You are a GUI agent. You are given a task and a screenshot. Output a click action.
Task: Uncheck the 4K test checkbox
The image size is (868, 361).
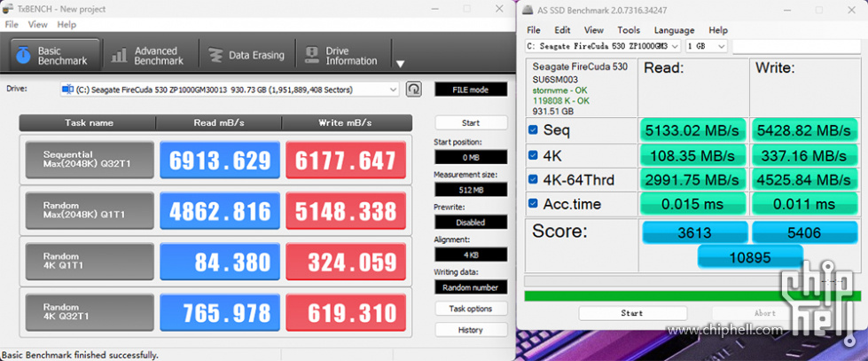[x=533, y=155]
